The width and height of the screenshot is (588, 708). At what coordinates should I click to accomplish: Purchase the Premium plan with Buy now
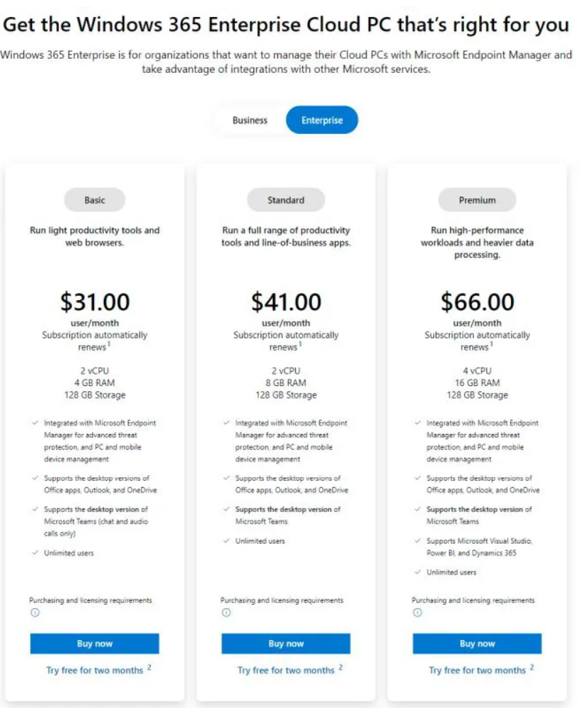pyautogui.click(x=477, y=644)
